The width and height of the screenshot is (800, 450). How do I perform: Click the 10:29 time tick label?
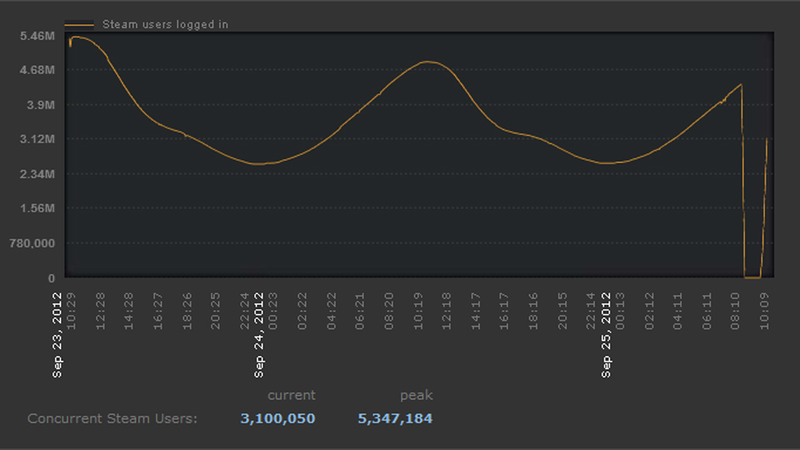[x=71, y=311]
